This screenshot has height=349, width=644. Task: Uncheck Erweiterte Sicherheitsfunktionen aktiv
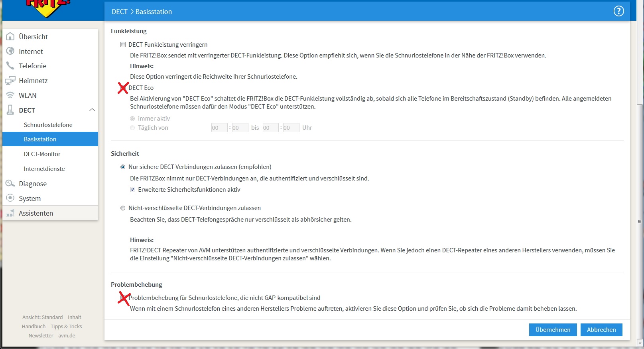click(133, 190)
